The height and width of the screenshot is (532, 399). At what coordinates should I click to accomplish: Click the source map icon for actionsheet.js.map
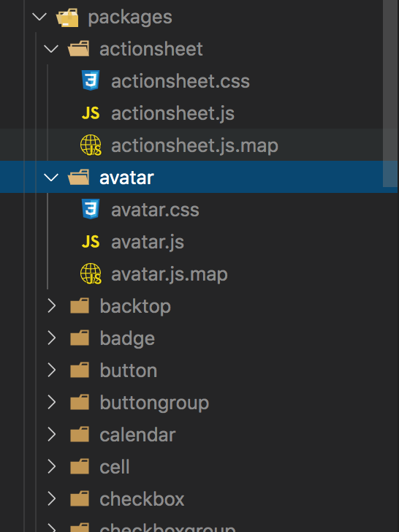[x=91, y=145]
